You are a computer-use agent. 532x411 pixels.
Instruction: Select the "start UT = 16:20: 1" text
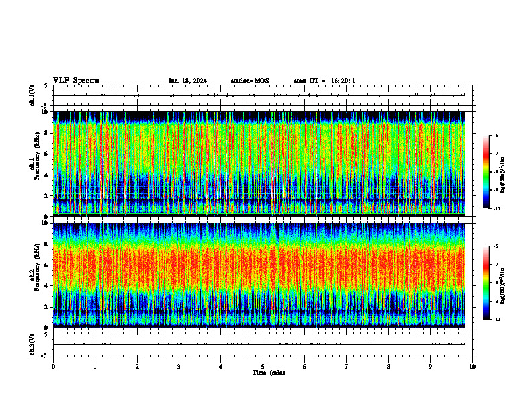324,81
